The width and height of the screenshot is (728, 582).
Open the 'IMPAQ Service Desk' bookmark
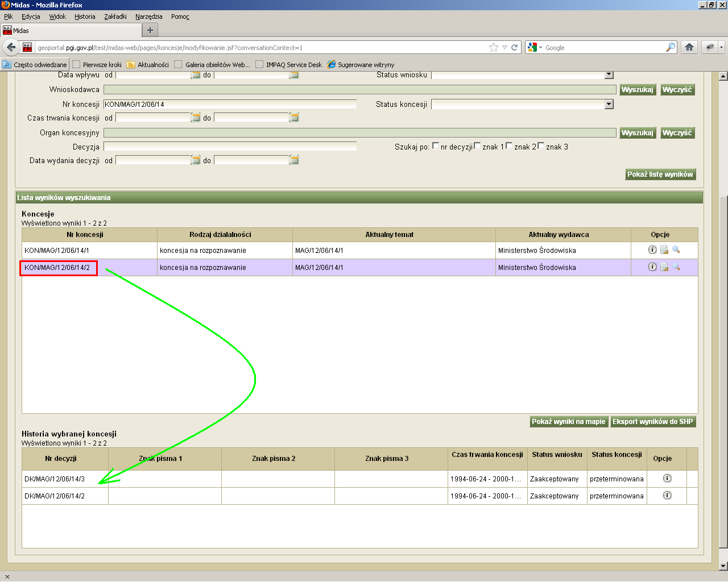[288, 65]
